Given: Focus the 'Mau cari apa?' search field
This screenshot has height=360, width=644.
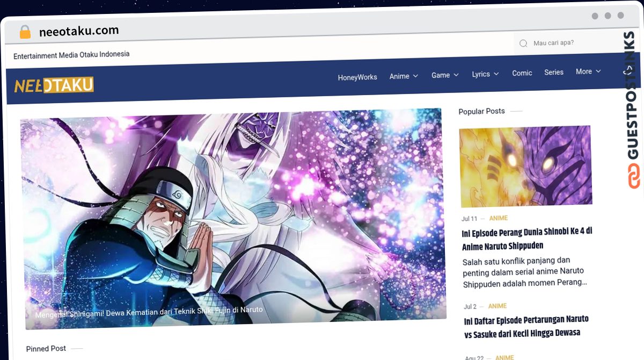Looking at the screenshot, I should [x=569, y=43].
